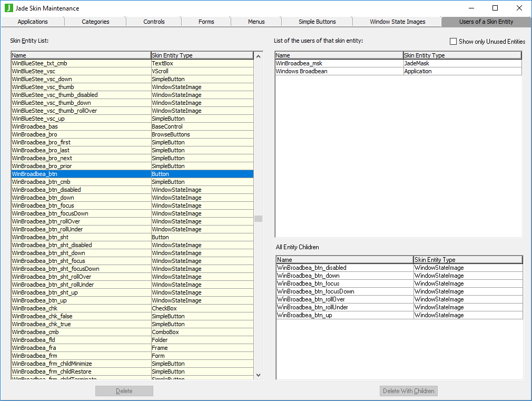Switch to the Applications tab
The height and width of the screenshot is (401, 532).
[33, 22]
